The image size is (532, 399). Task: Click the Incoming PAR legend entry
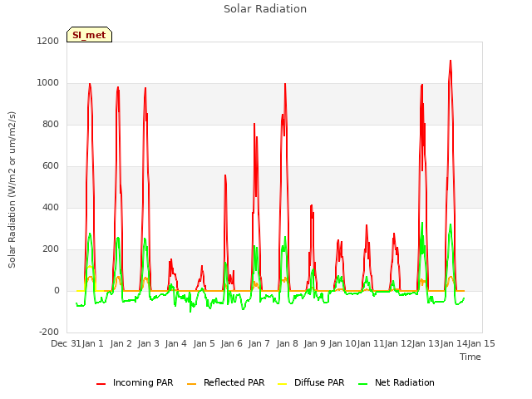point(135,382)
